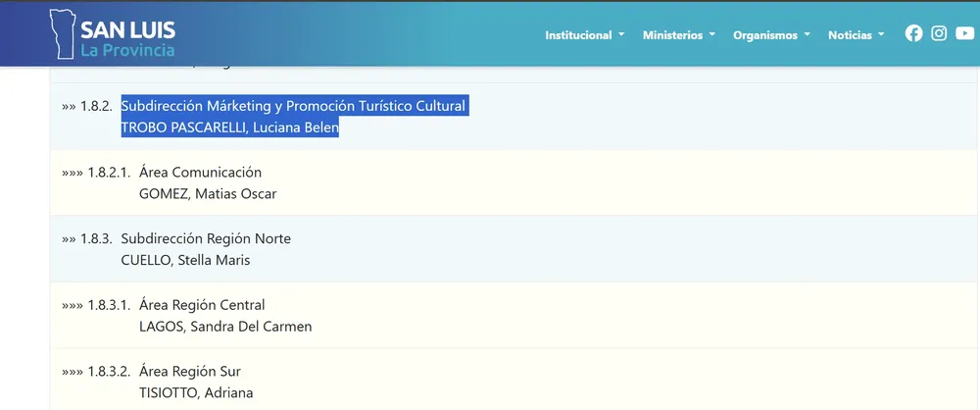
Task: Select the Subdirección Región Norte entry
Action: (206, 238)
